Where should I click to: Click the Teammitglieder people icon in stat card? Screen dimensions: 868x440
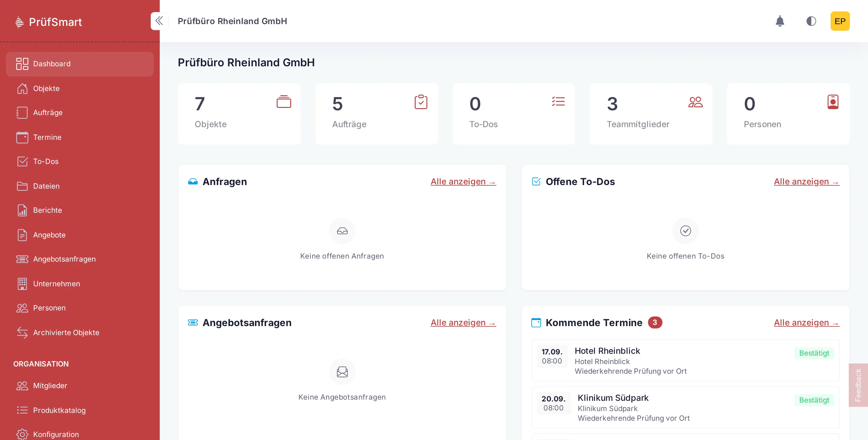696,102
